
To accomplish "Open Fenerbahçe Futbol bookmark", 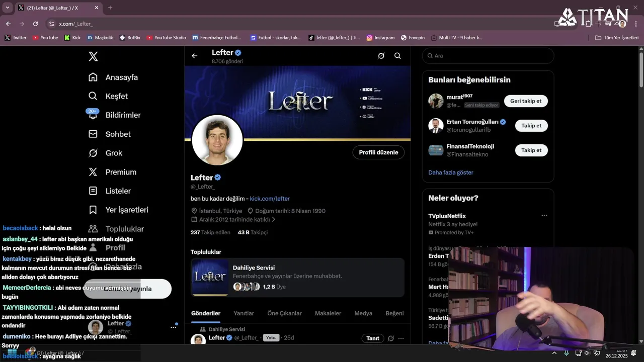I will point(216,38).
